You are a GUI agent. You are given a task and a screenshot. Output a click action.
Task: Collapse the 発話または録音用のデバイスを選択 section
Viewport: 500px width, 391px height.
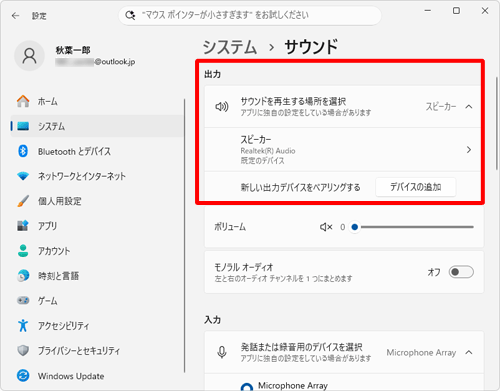469,352
